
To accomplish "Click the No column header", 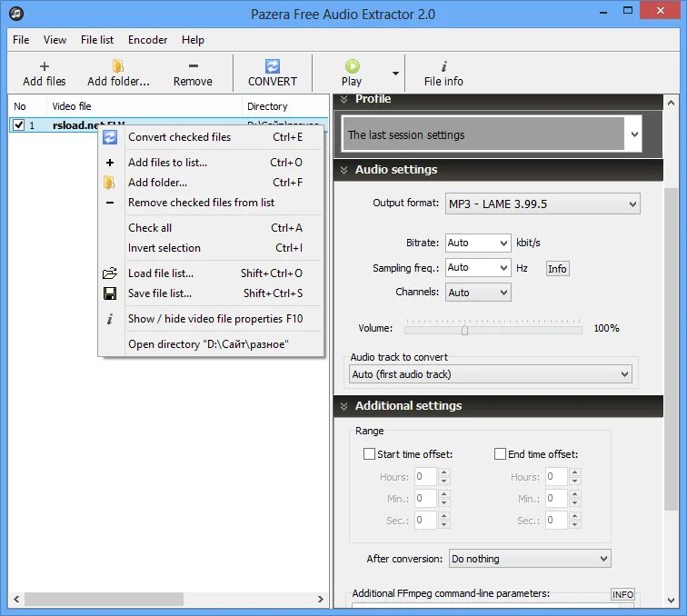I will [27, 106].
